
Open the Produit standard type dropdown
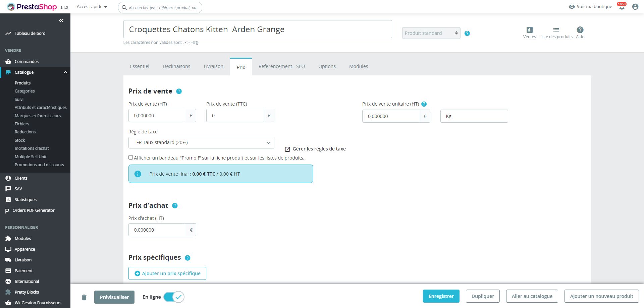pyautogui.click(x=431, y=33)
